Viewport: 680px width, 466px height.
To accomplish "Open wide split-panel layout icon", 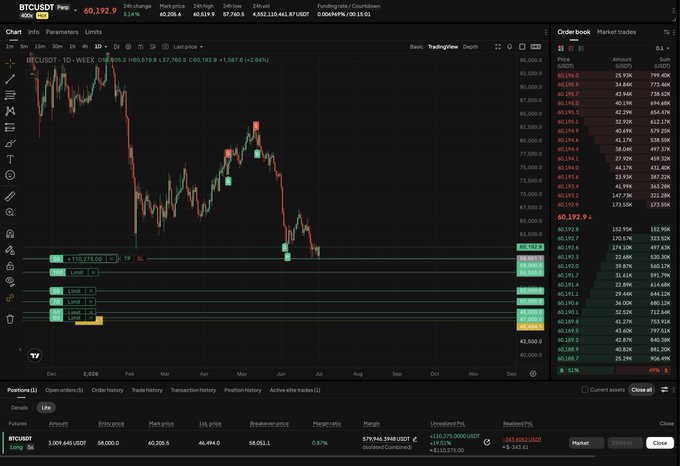I will point(536,47).
